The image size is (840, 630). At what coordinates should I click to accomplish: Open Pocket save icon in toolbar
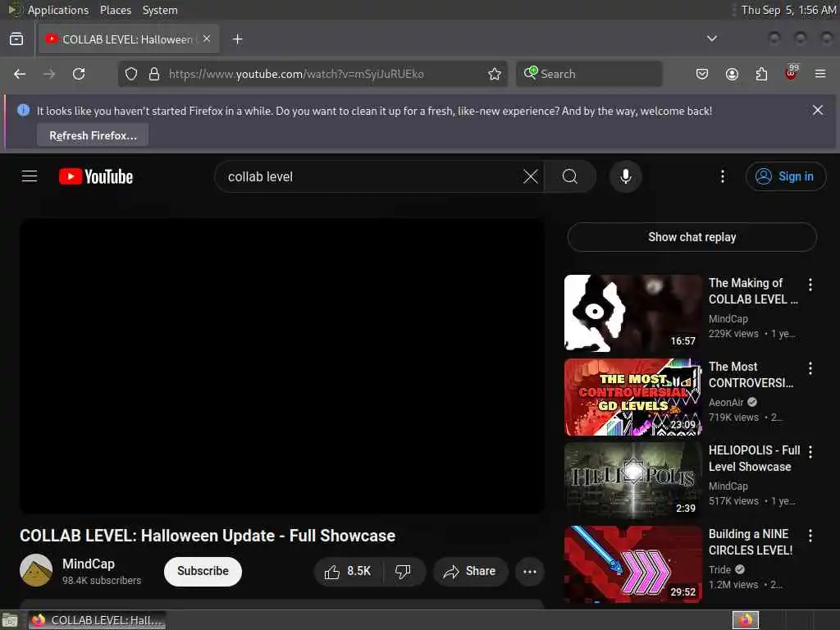(702, 74)
